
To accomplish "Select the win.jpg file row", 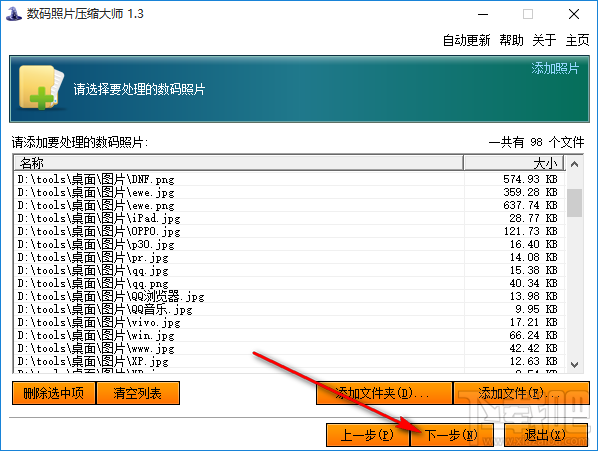I will (290, 335).
